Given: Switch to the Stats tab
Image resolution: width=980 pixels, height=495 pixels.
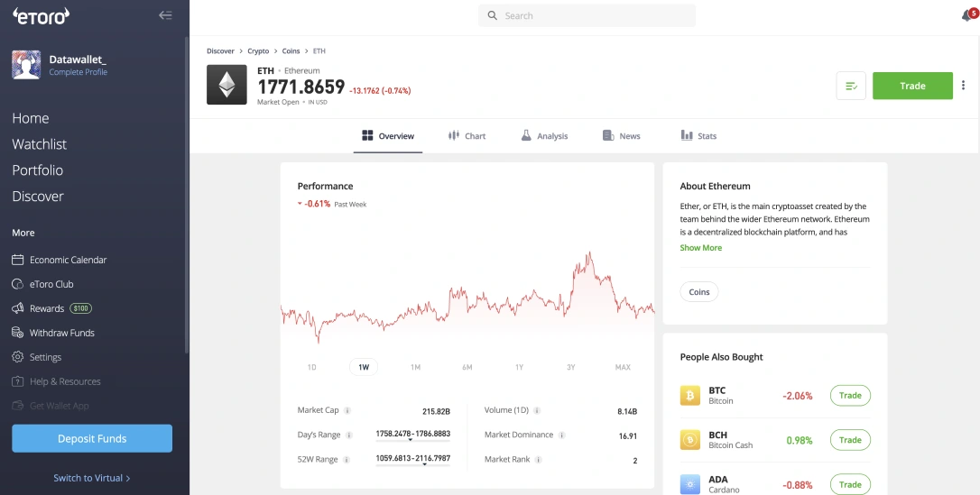Looking at the screenshot, I should (x=698, y=136).
